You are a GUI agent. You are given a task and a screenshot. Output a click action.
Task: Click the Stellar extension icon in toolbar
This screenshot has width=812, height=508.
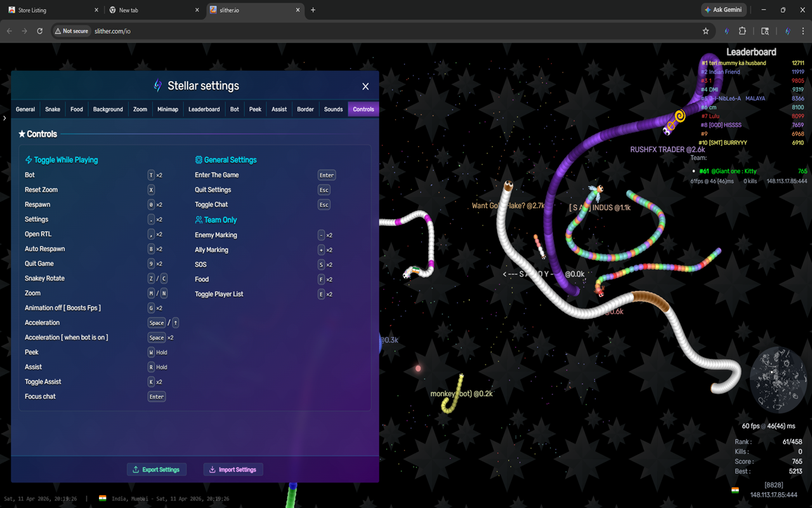tap(727, 30)
